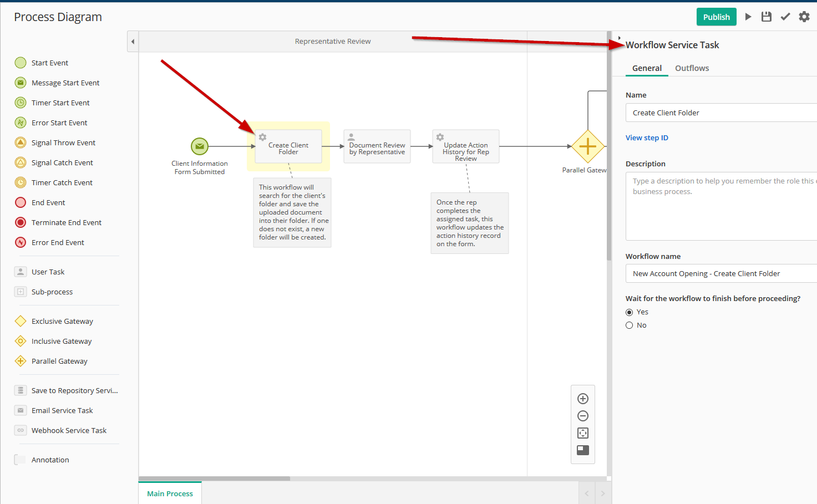Open the Main Process tab
817x504 pixels.
pyautogui.click(x=170, y=493)
